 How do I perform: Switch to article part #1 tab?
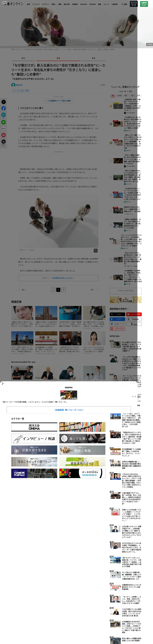(x=23, y=58)
